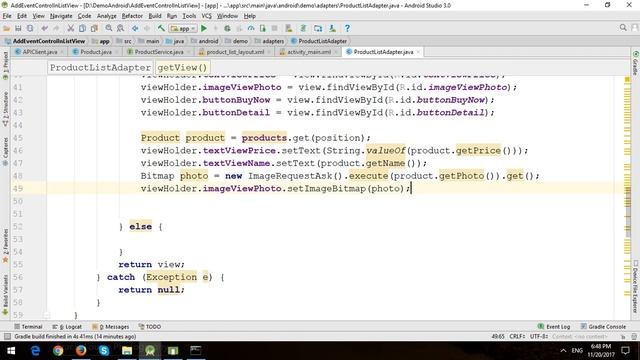Open the app run configuration dropdown
Screen dimensions: 640x360
(183, 29)
